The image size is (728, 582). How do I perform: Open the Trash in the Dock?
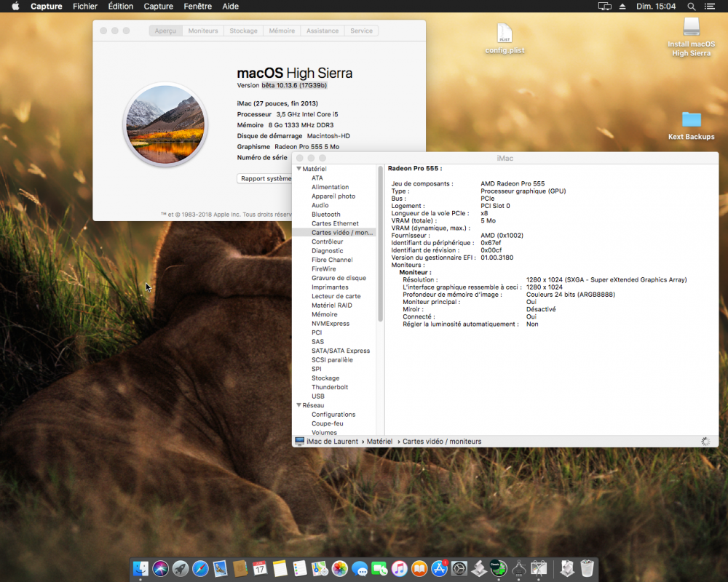pos(587,568)
